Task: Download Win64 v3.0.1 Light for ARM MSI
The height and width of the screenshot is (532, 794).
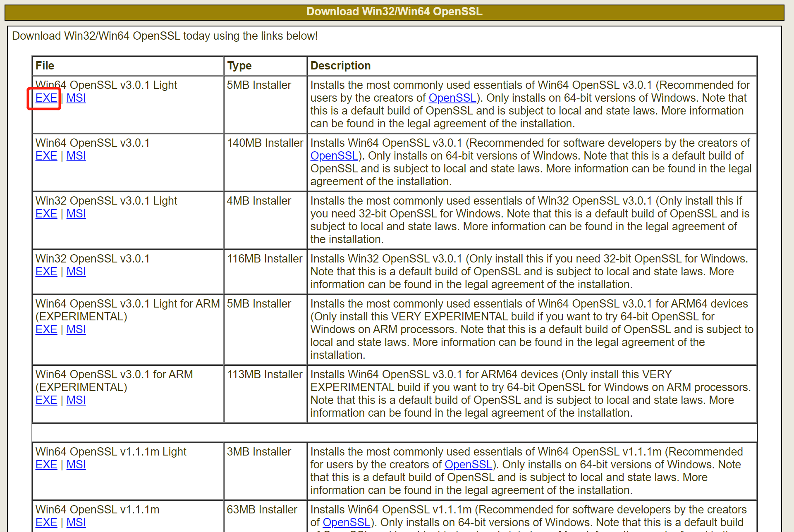Action: pos(76,329)
